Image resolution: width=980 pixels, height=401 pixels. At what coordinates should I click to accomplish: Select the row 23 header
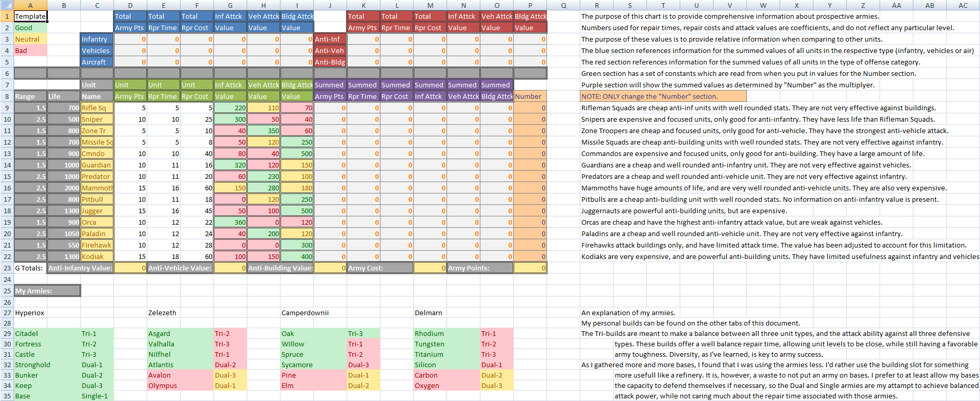point(7,268)
